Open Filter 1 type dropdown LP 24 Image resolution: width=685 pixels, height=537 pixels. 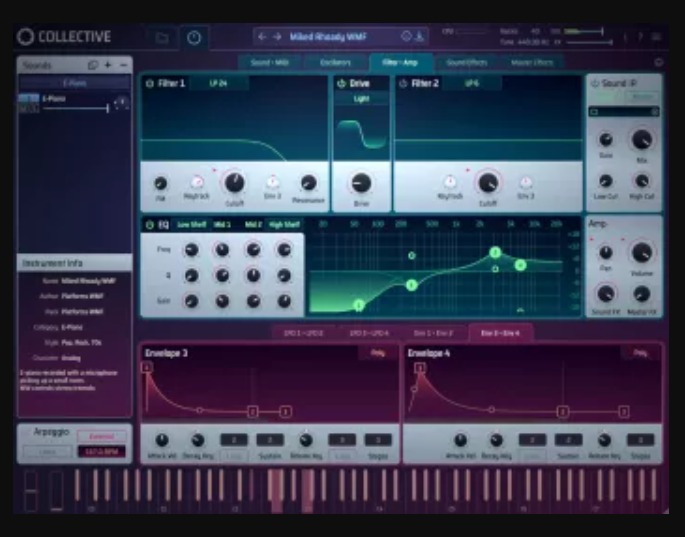click(218, 83)
